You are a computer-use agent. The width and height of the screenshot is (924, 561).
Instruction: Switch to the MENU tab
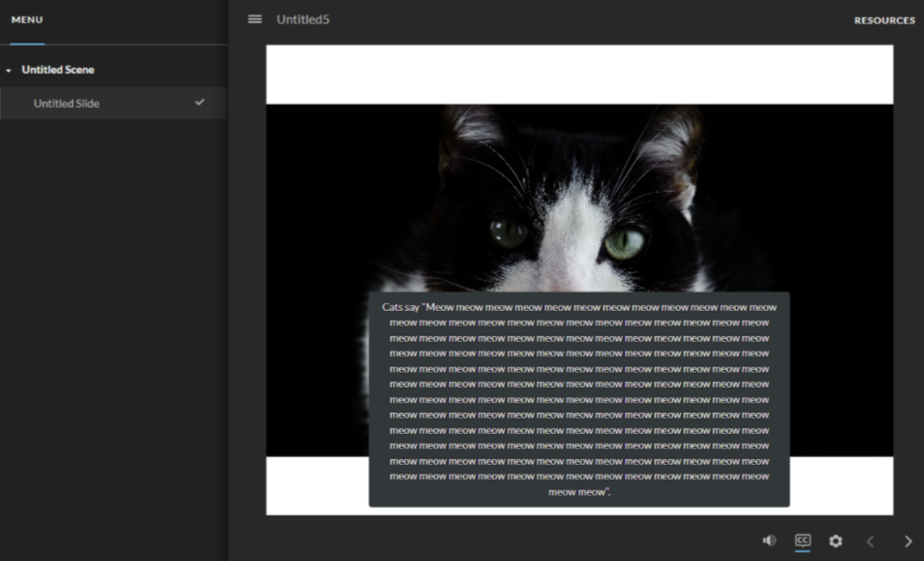(x=27, y=20)
